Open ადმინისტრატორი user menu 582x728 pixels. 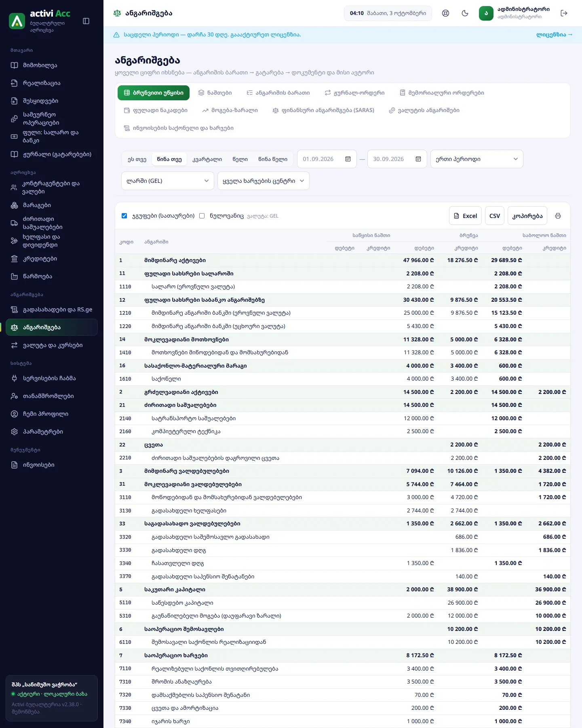point(515,13)
